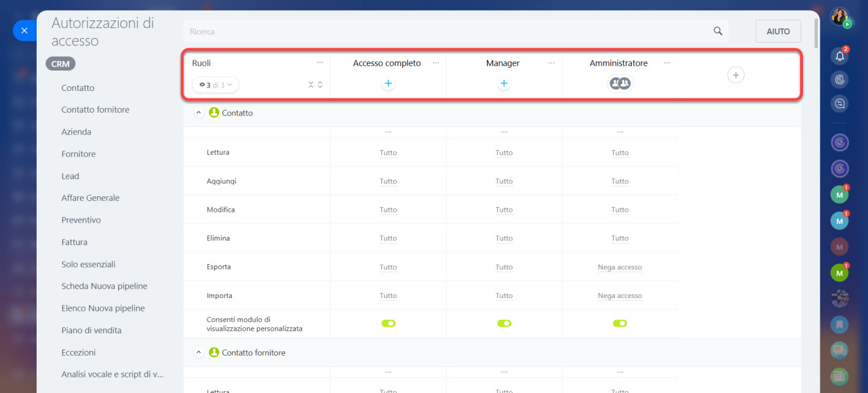Open Solo essenziali in the sidebar
Image resolution: width=868 pixels, height=393 pixels.
click(88, 264)
